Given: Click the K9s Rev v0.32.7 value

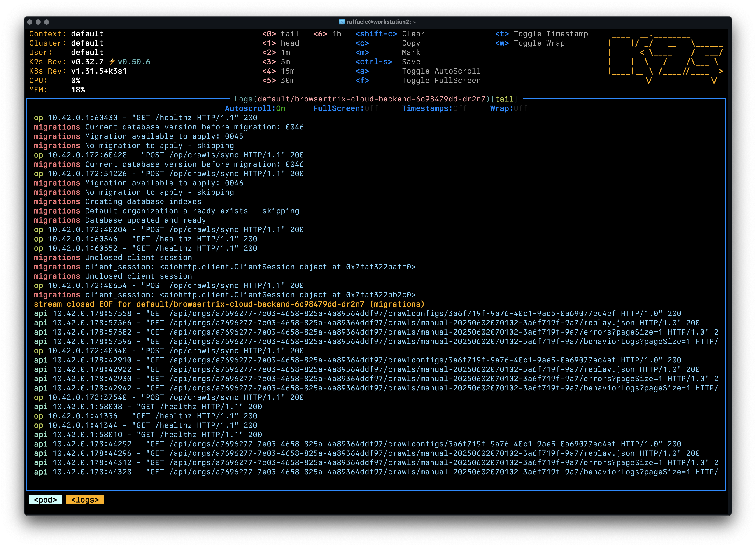Looking at the screenshot, I should 87,62.
